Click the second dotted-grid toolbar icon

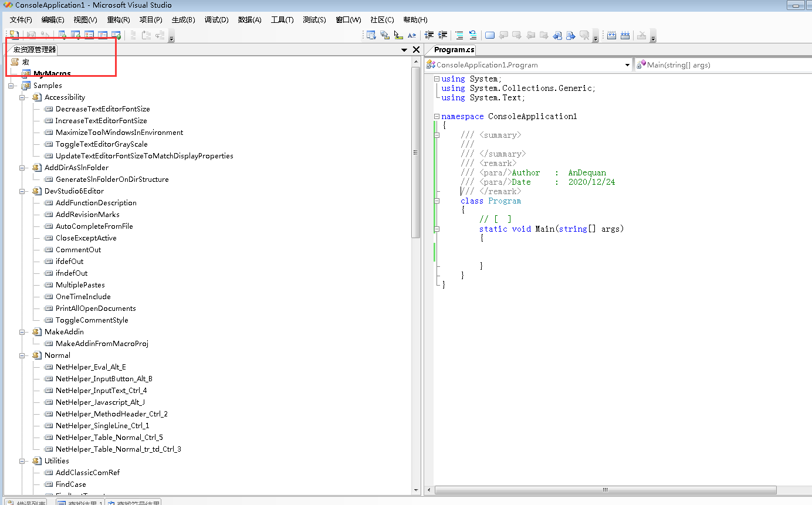coord(625,35)
